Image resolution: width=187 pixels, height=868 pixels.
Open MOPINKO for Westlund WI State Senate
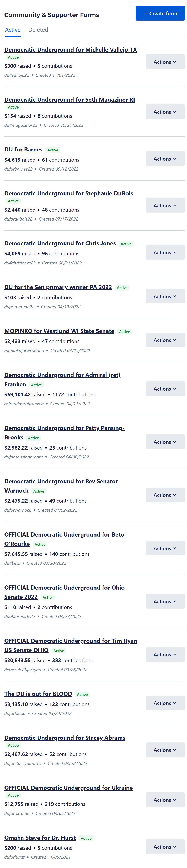click(x=59, y=331)
